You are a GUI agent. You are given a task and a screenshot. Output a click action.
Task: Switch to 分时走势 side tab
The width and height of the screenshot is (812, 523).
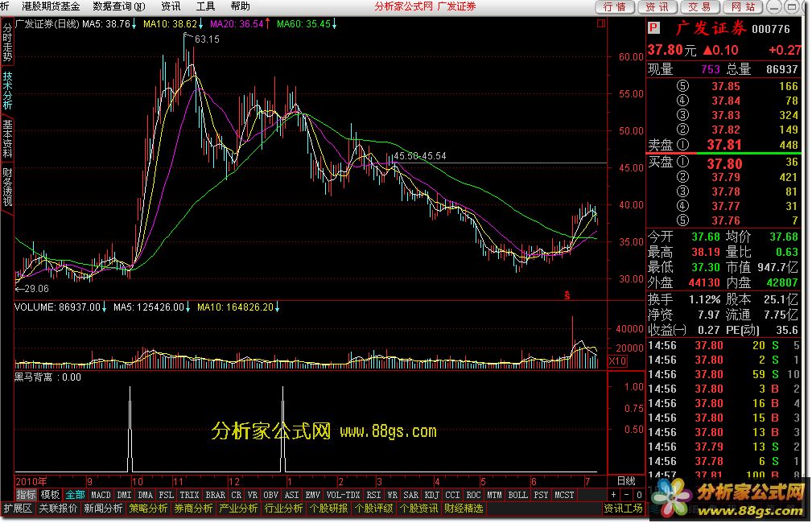tap(7, 41)
